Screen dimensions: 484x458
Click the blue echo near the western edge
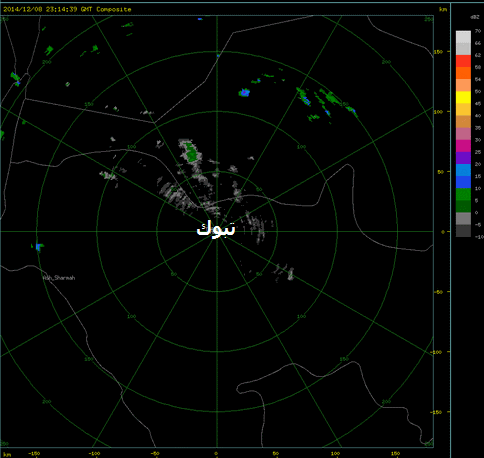39,247
